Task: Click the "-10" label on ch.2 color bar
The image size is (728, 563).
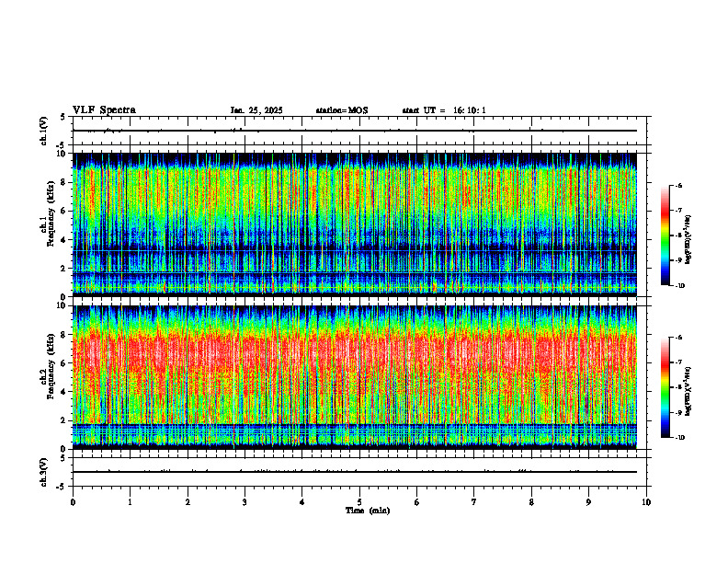Action: point(679,438)
